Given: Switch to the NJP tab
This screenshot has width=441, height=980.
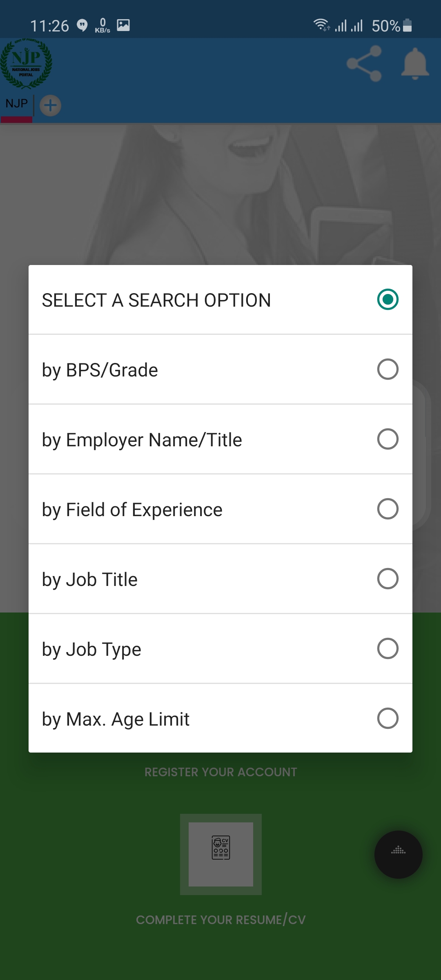Looking at the screenshot, I should pos(17,104).
